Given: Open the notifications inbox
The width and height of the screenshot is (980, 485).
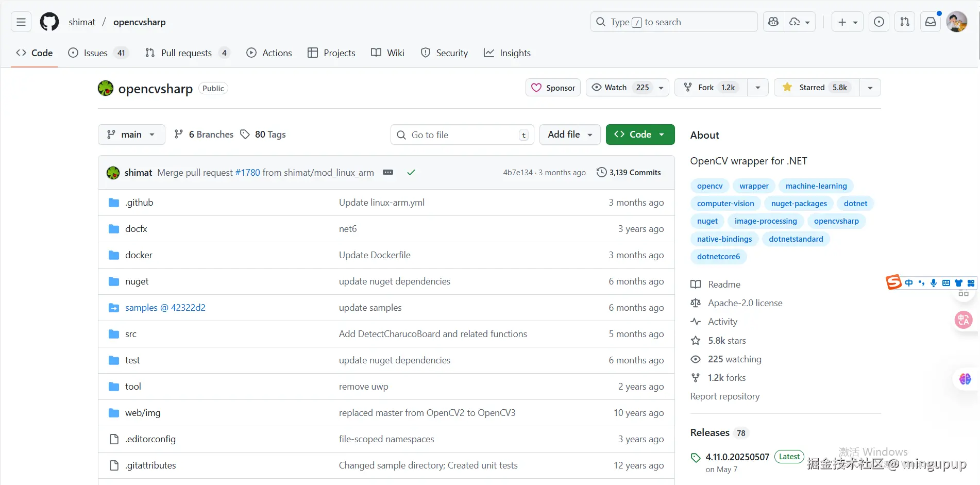Looking at the screenshot, I should [931, 22].
